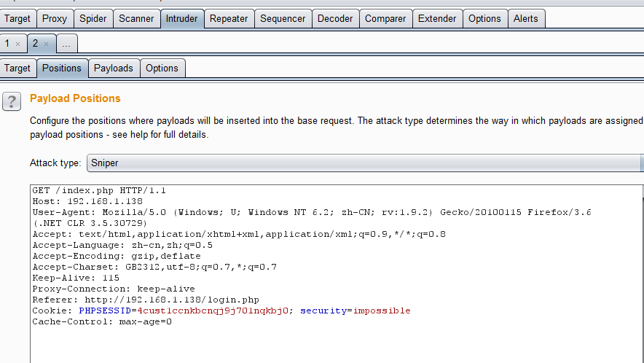Click the PHPSESSID cookie value
644x363 pixels.
point(213,311)
